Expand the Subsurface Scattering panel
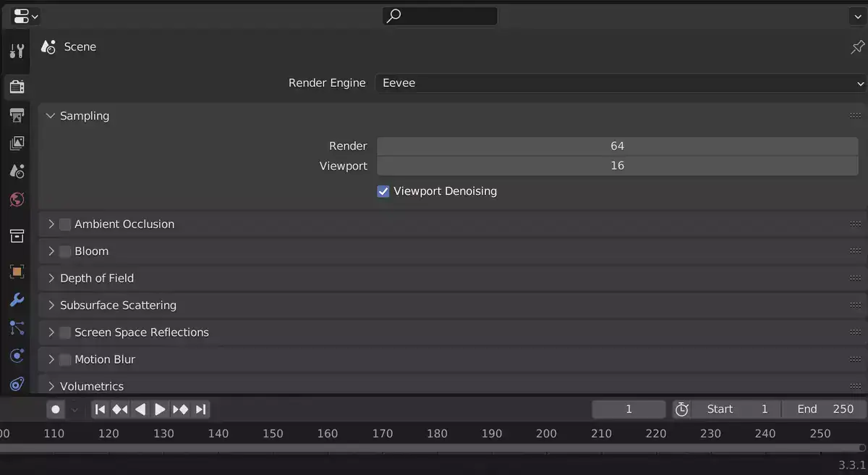The width and height of the screenshot is (868, 475). [x=51, y=306]
